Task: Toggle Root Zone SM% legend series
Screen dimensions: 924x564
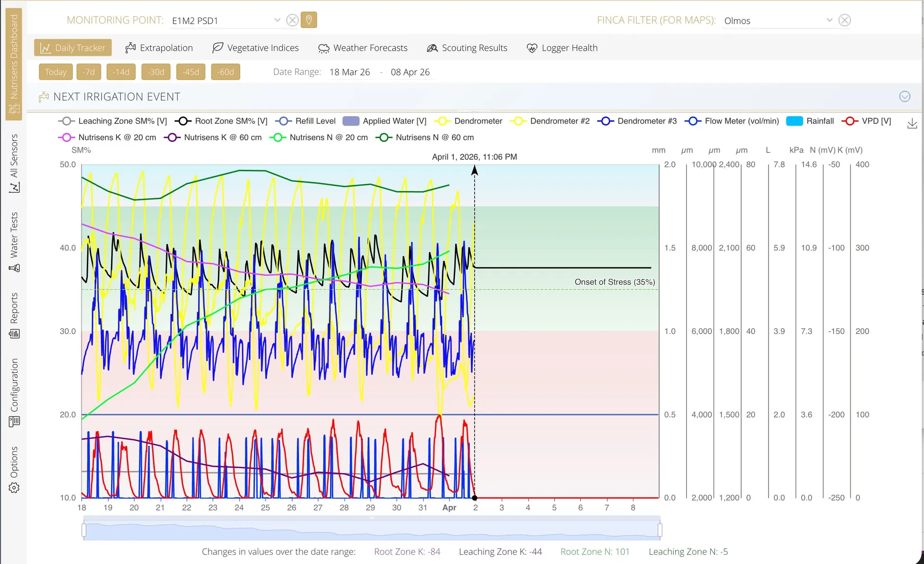Action: (221, 121)
